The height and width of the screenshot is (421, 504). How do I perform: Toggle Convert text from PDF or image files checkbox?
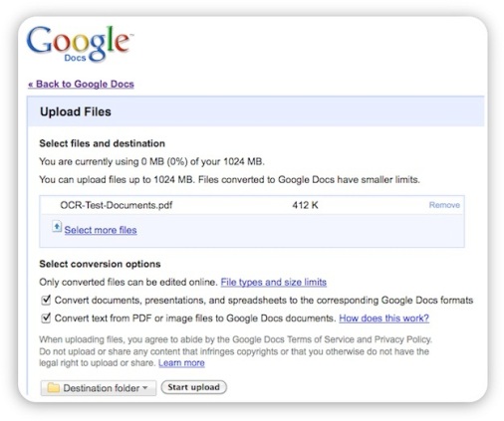pyautogui.click(x=46, y=317)
